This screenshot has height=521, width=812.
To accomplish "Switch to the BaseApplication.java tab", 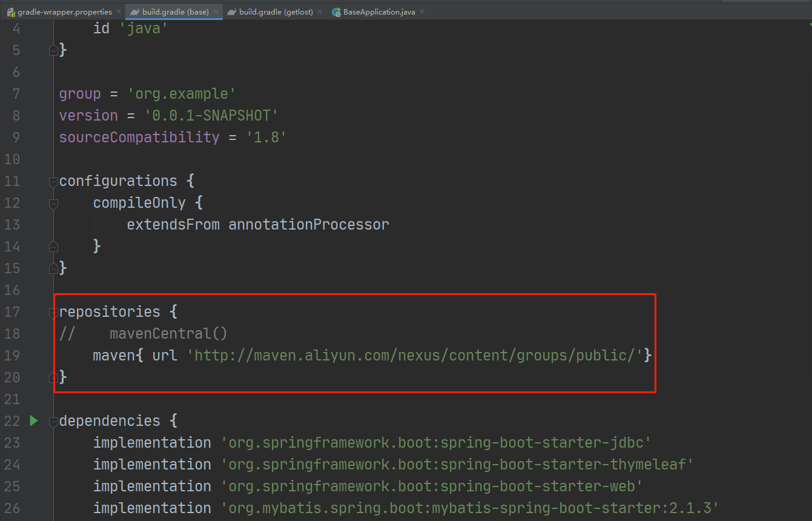I will [x=379, y=12].
